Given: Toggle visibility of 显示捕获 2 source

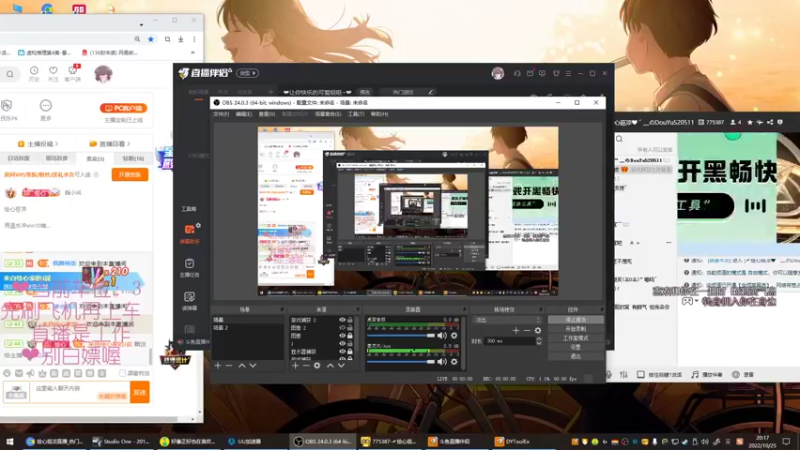Looking at the screenshot, I should click(x=342, y=320).
